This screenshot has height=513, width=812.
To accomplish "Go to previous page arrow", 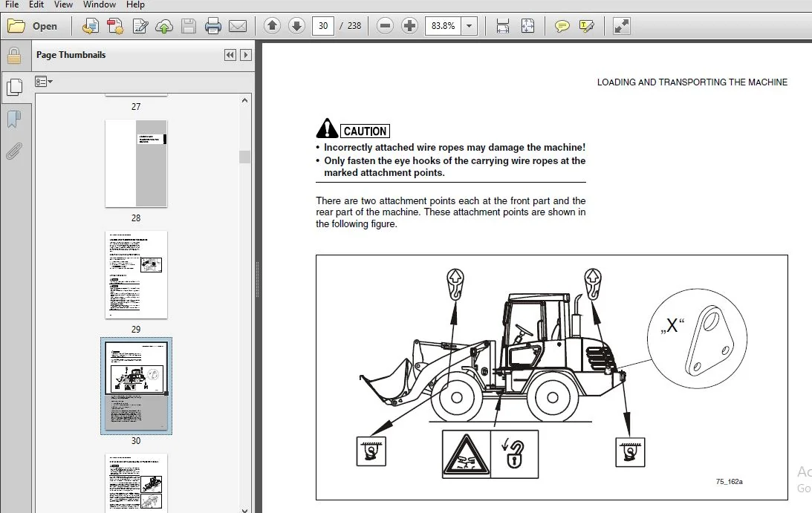I will 272,25.
